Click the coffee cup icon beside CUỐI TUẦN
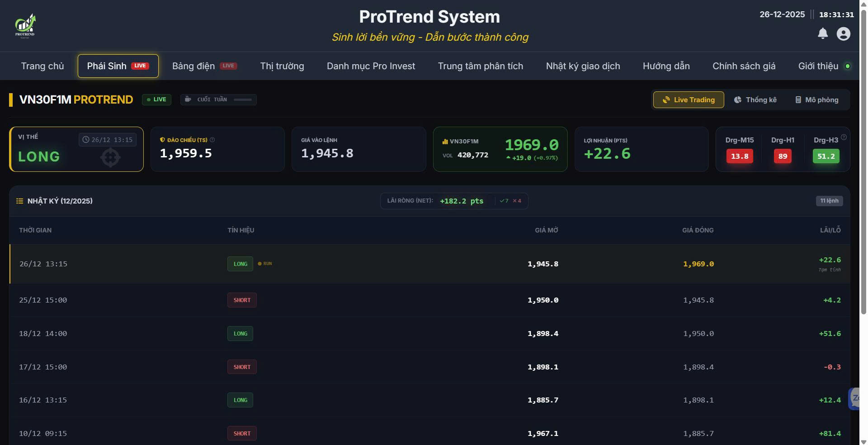The height and width of the screenshot is (445, 868). coord(188,99)
